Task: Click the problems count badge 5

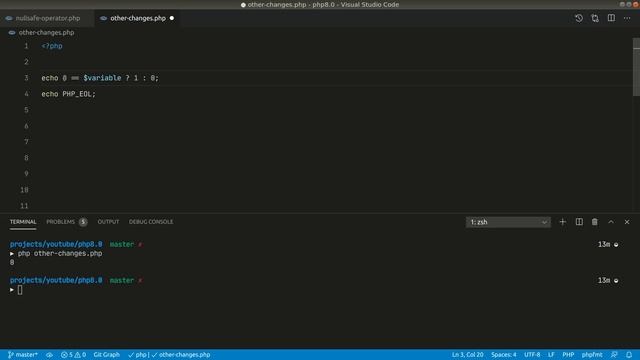Action: (x=83, y=222)
